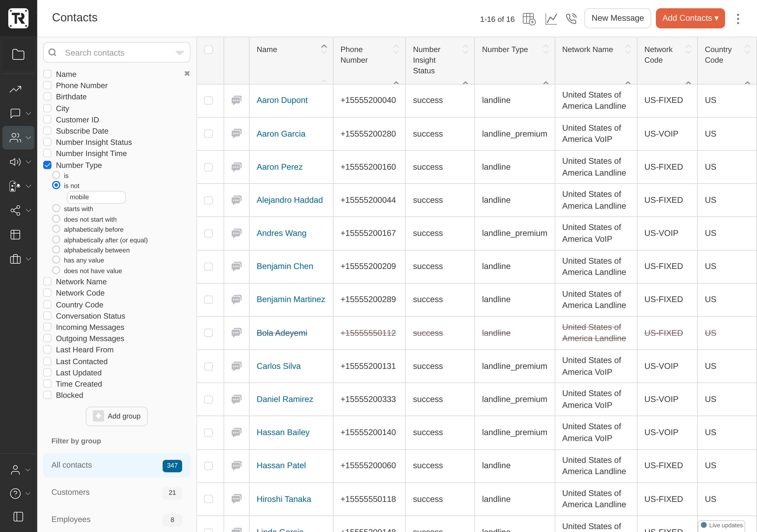Open the three-dot more options menu
This screenshot has width=757, height=532.
click(738, 19)
